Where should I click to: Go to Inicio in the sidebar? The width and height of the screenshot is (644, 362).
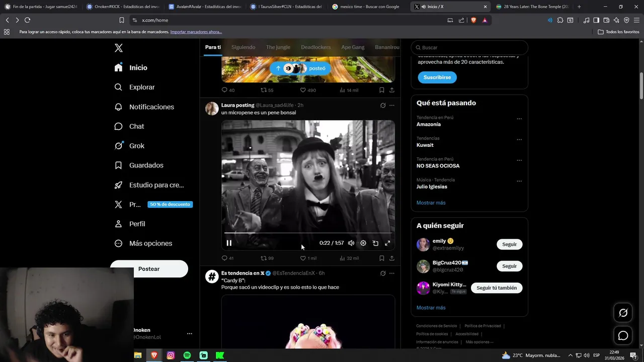[131, 67]
